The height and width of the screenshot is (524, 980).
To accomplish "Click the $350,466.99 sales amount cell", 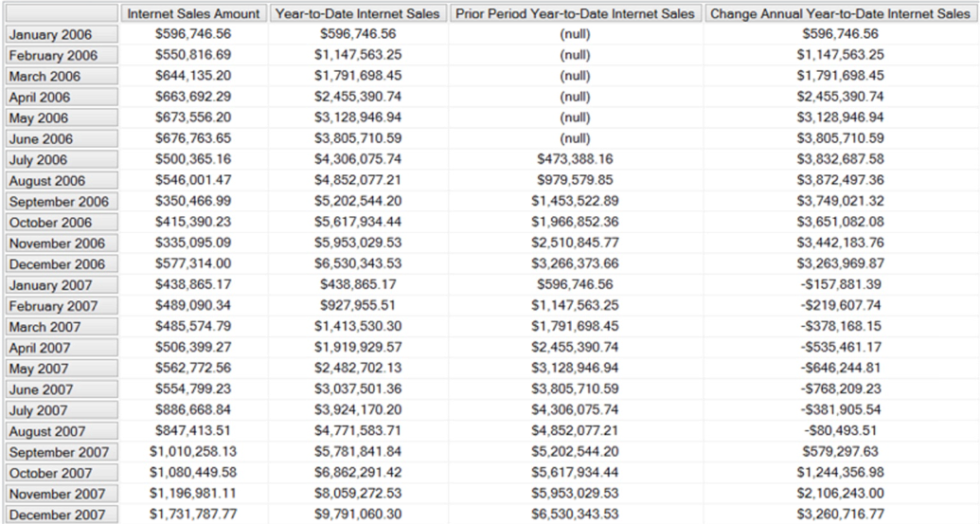I will (x=194, y=202).
